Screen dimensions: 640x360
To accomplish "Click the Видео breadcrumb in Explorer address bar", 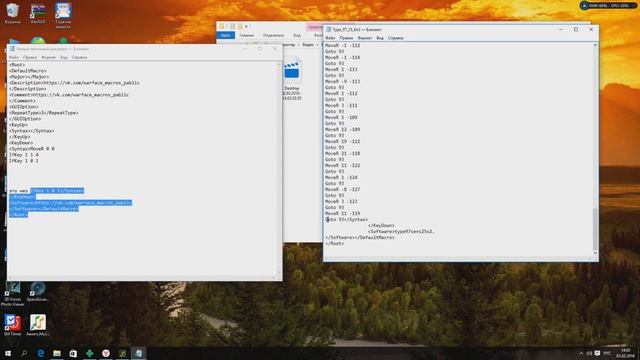I will [308, 45].
